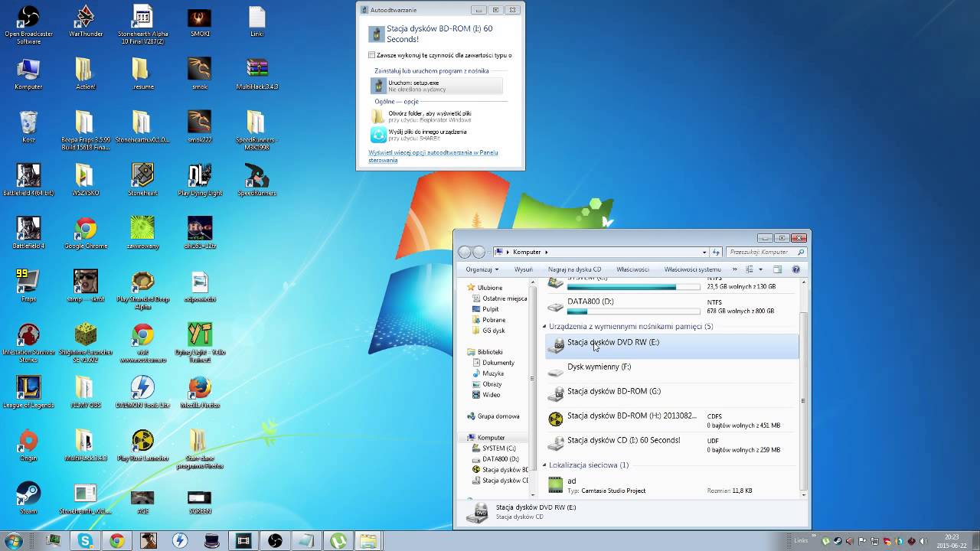Click the refresh button beside address bar
Viewport: 980px width, 551px height.
coord(717,252)
